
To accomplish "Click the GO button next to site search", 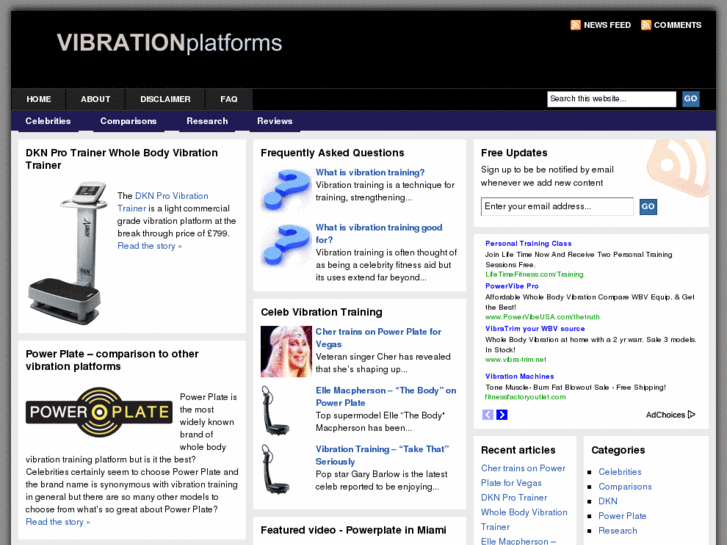I will click(x=690, y=99).
